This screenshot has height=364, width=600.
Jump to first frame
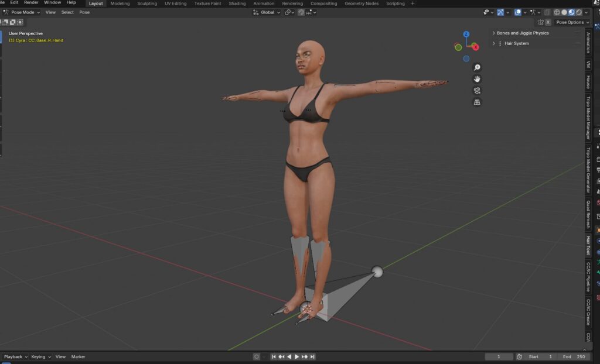pos(274,357)
